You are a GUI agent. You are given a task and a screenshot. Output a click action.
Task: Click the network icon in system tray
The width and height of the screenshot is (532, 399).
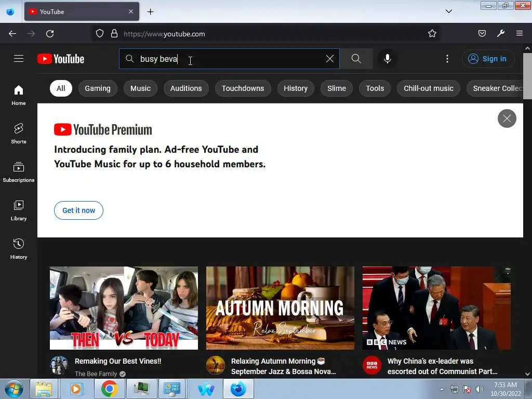tap(454, 389)
